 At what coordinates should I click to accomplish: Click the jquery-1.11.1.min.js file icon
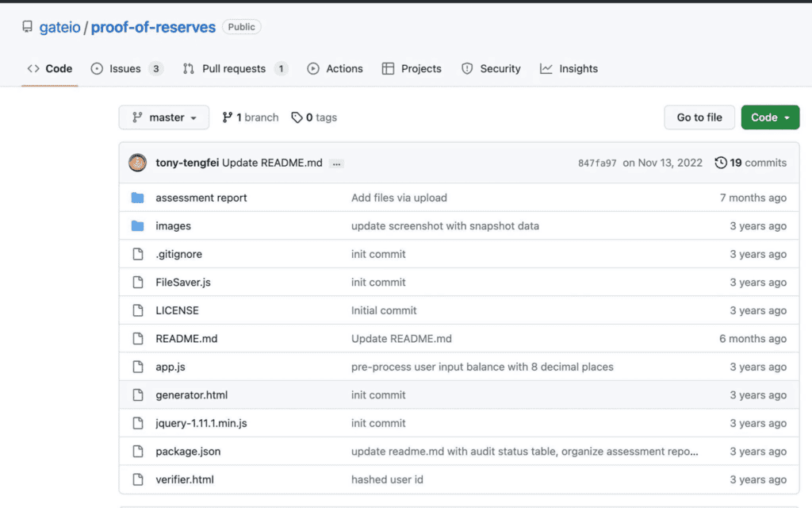[x=138, y=423]
